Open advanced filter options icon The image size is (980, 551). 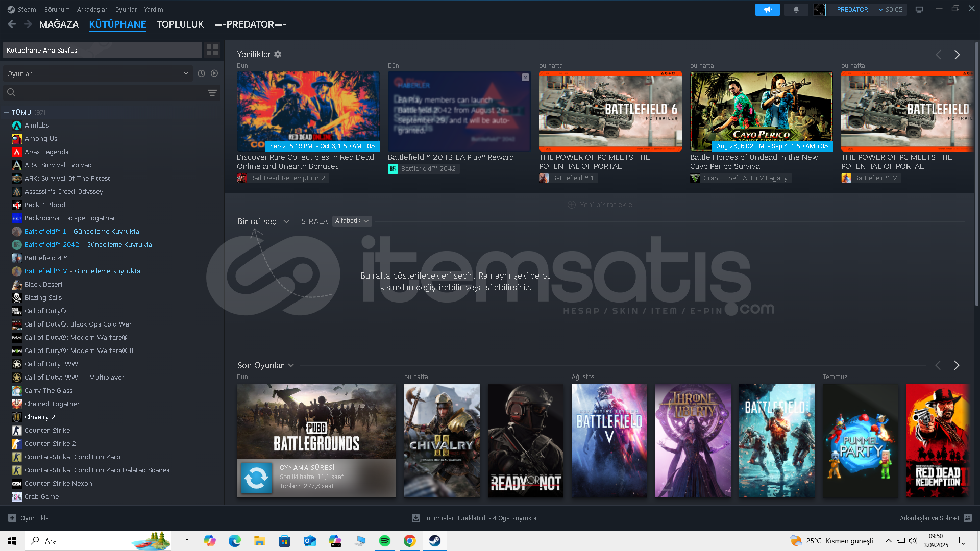click(212, 93)
